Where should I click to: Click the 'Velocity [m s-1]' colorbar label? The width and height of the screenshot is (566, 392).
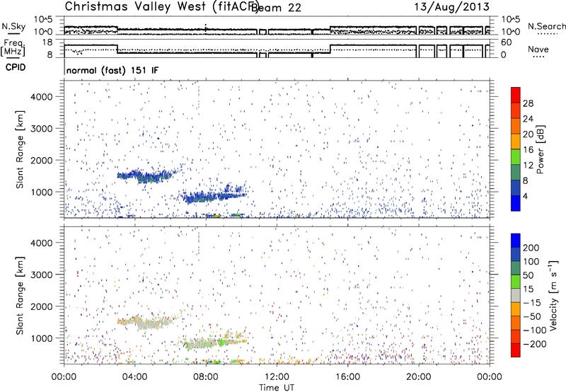point(553,295)
